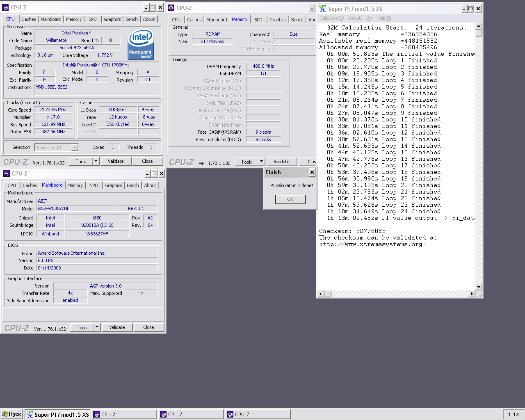Click the taskbar clock showing 1:13
Image resolution: width=525 pixels, height=420 pixels.
pyautogui.click(x=514, y=414)
